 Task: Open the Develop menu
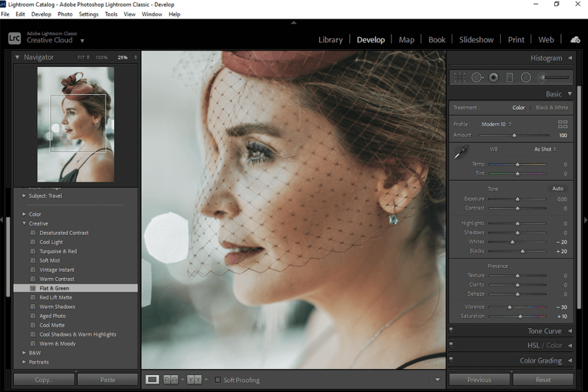(x=41, y=14)
